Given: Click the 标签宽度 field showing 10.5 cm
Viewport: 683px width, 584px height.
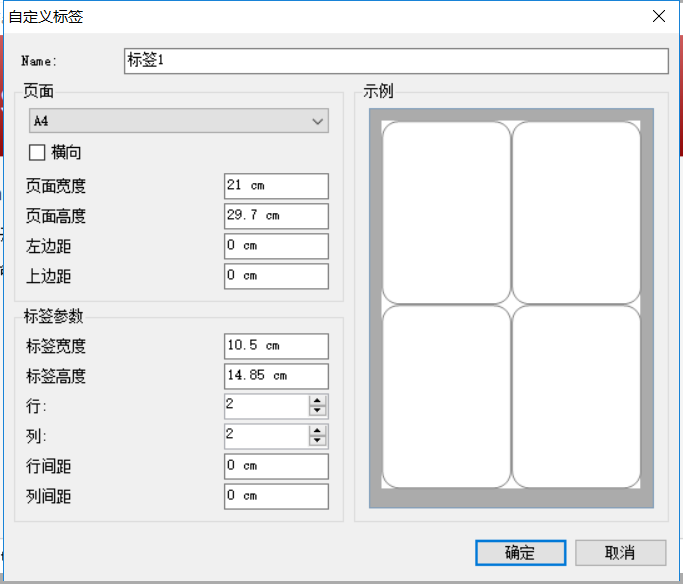Looking at the screenshot, I should 276,346.
